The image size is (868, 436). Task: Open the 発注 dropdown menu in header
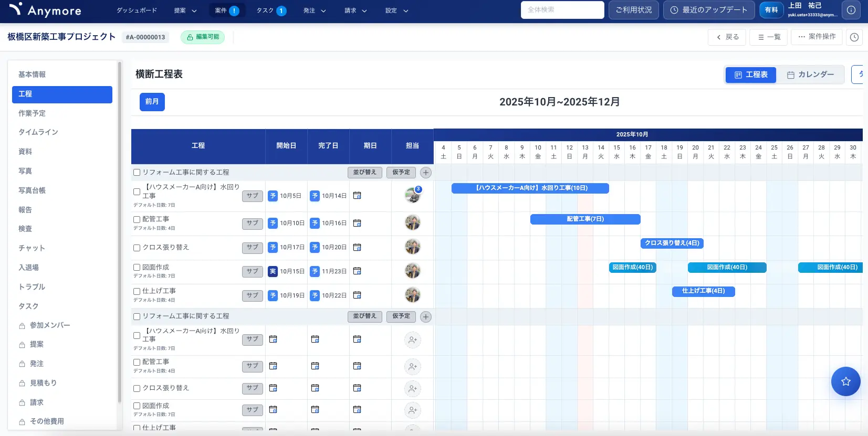(315, 10)
